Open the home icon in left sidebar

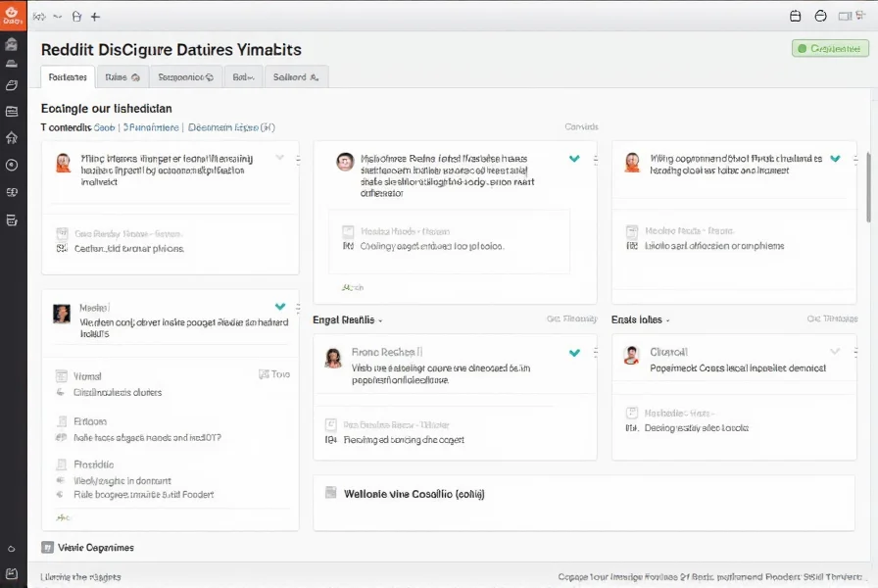12,137
